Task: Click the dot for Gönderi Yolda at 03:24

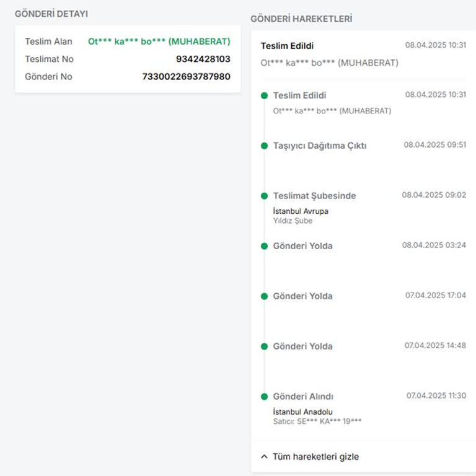Action: pyautogui.click(x=265, y=246)
